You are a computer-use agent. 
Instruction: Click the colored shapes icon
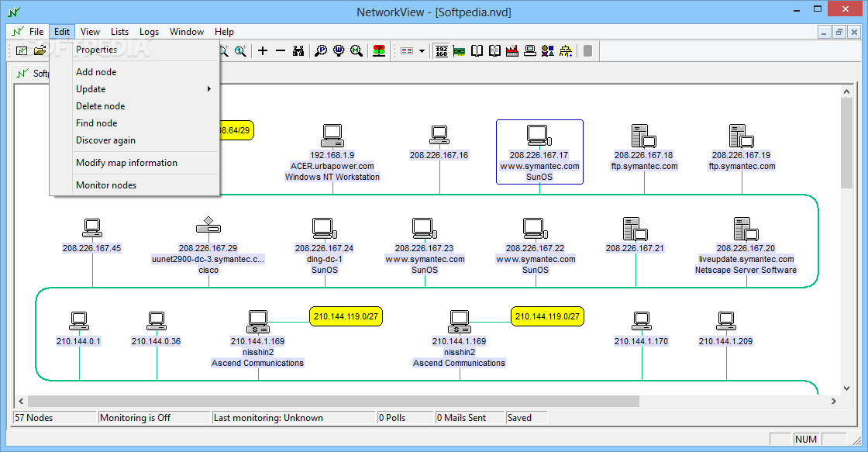[x=548, y=51]
